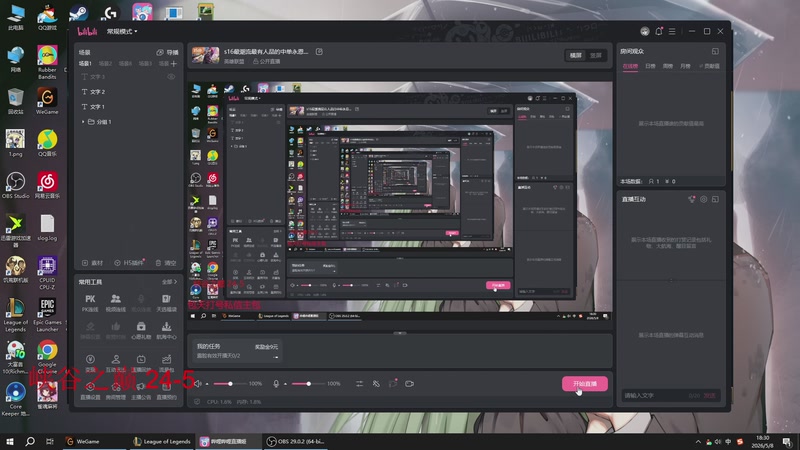Open the audio mixer settings icon
Viewport: 800px width, 450px height.
tap(359, 384)
